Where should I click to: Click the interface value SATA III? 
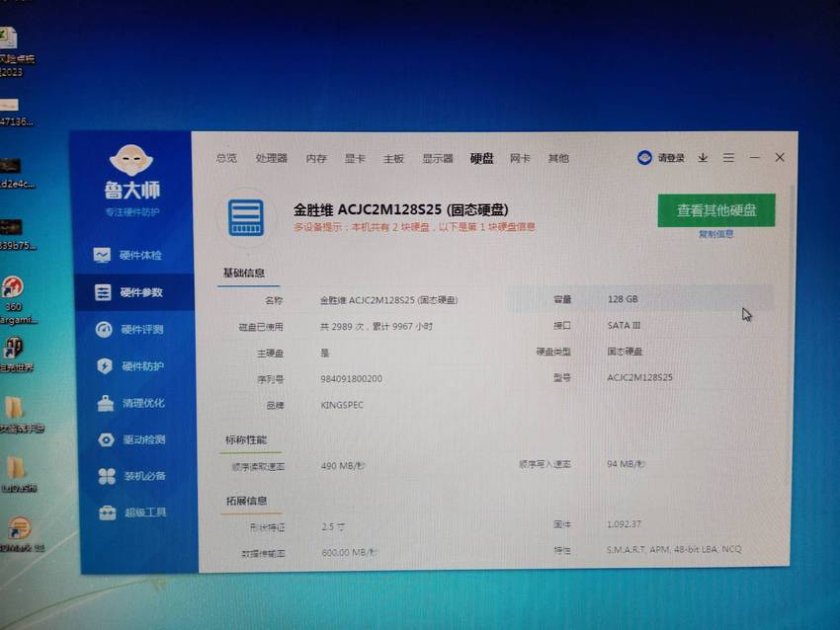click(x=625, y=326)
